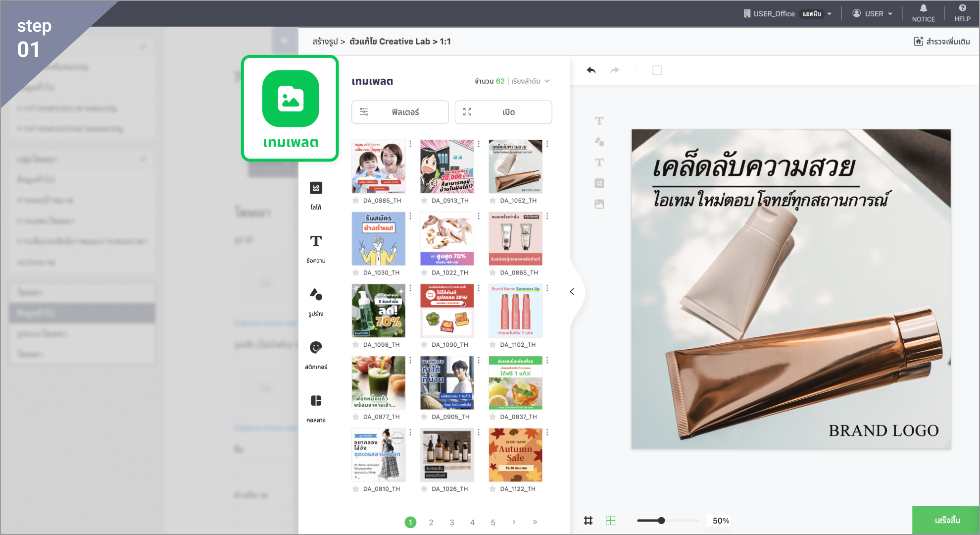Click the undo arrow icon
This screenshot has width=980, height=535.
(x=591, y=70)
